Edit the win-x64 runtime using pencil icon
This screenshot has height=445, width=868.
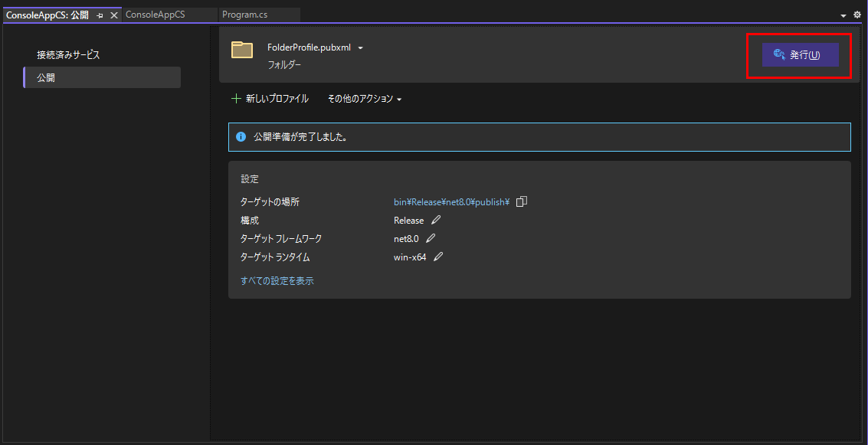437,257
